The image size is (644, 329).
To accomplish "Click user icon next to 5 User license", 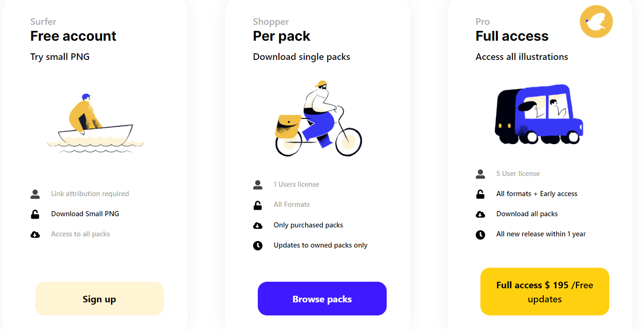I will tap(480, 174).
